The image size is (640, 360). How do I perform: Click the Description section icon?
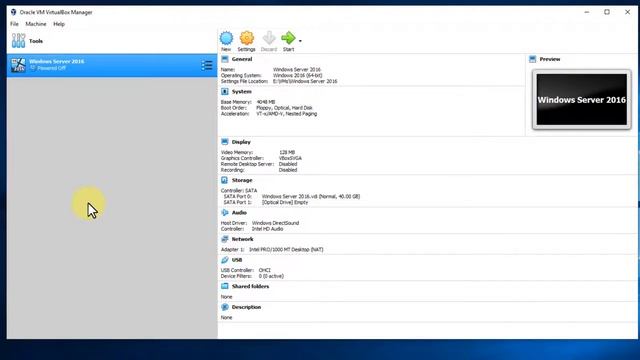[224, 307]
